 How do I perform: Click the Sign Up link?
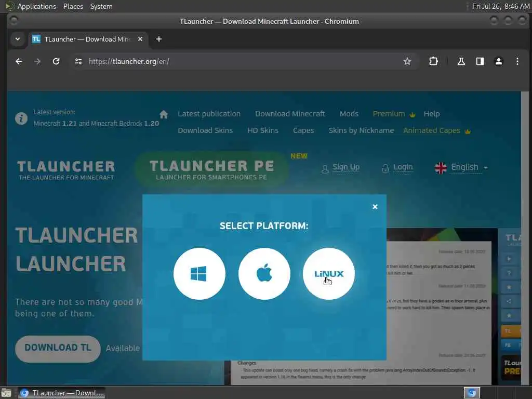coord(345,167)
